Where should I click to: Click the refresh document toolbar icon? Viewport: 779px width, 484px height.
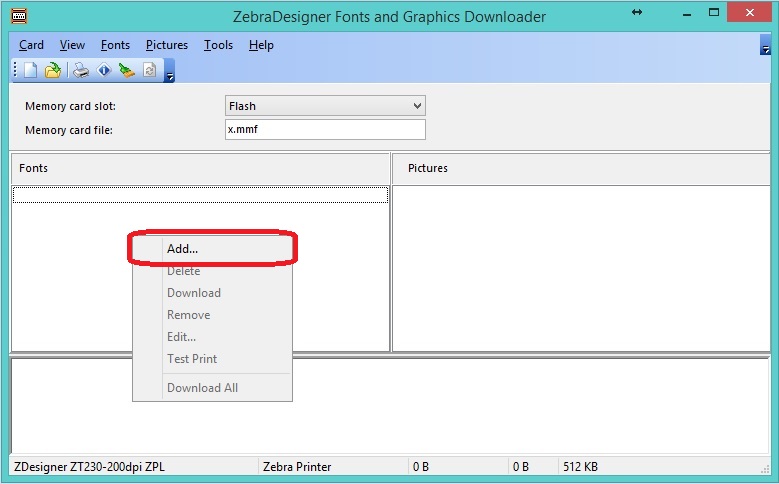150,70
